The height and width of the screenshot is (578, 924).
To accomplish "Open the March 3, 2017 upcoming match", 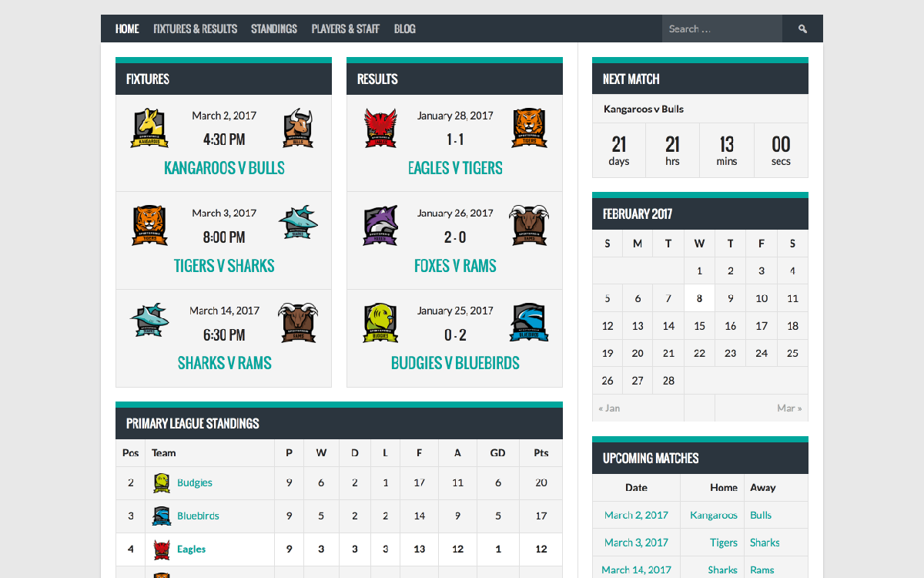I will tap(636, 543).
